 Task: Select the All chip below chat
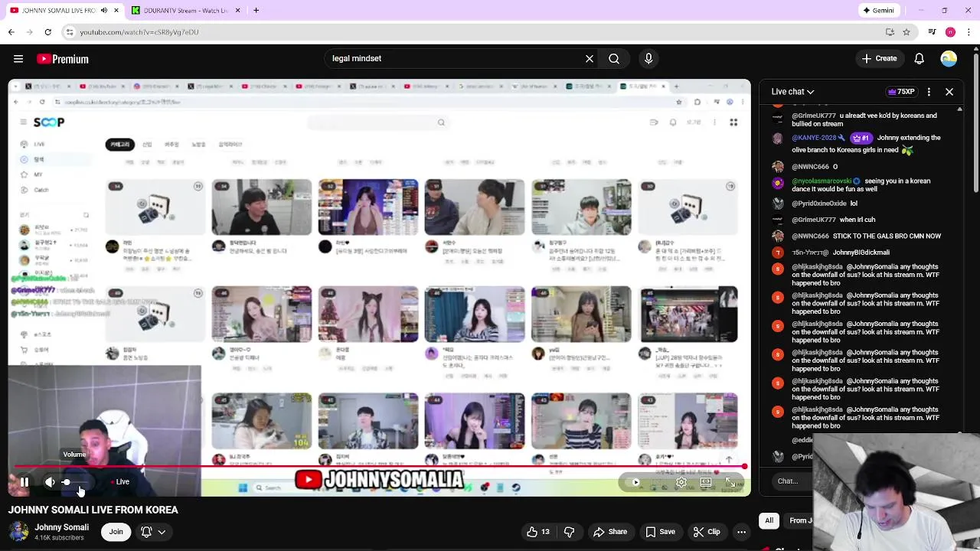click(769, 520)
